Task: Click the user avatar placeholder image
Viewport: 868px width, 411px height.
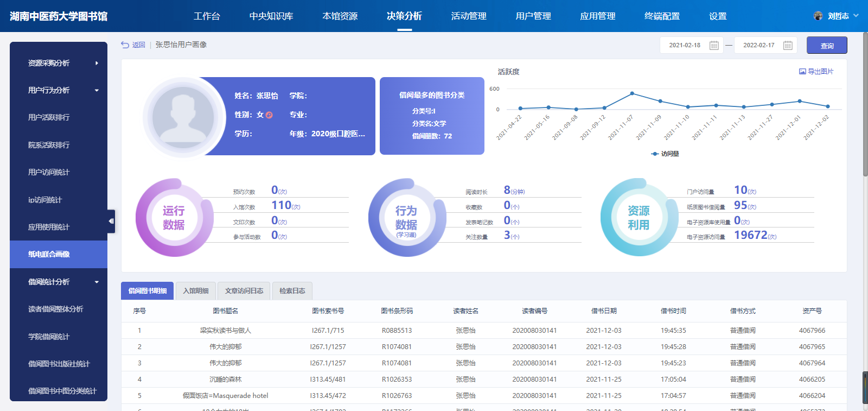Action: tap(183, 117)
